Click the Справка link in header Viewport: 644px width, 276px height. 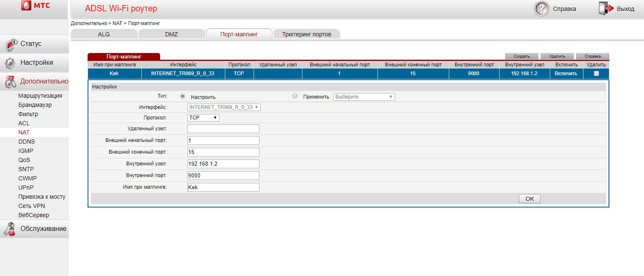pos(564,9)
